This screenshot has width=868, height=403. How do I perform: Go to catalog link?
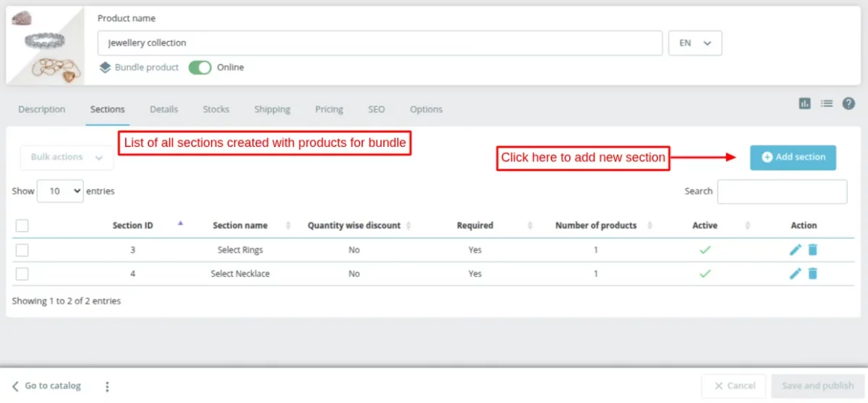pyautogui.click(x=46, y=386)
